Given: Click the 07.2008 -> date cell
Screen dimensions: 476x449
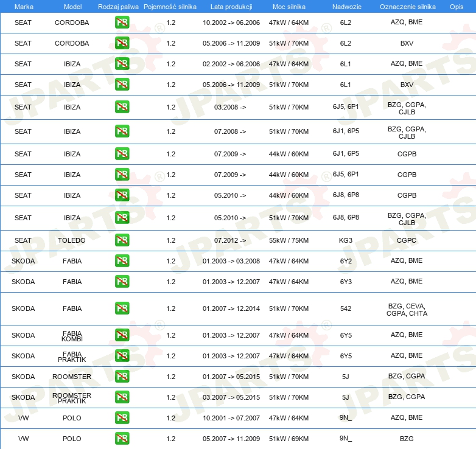Looking at the screenshot, I should (230, 131).
